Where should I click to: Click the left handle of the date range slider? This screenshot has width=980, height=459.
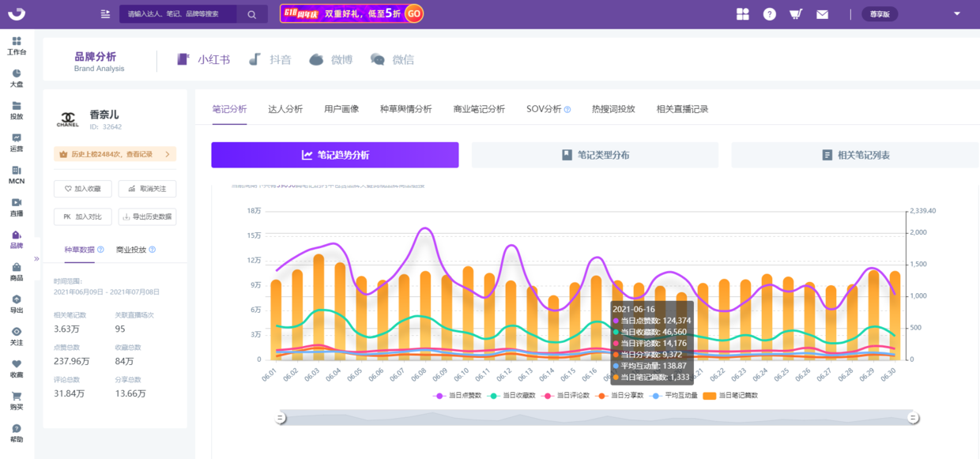click(x=281, y=417)
